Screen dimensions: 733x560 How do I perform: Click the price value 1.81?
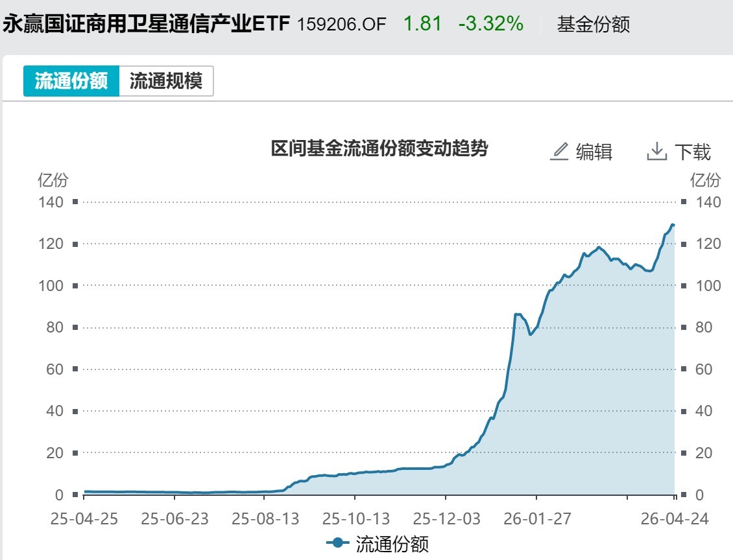pyautogui.click(x=422, y=23)
